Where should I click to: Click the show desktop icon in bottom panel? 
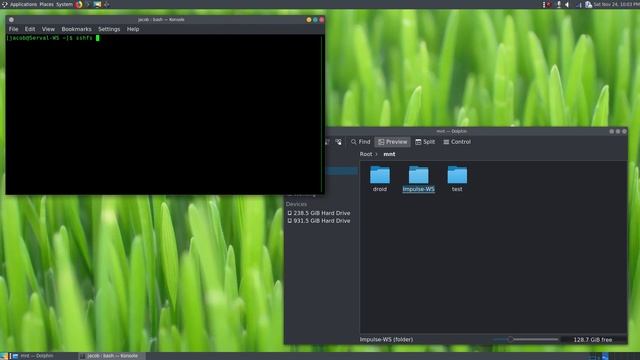(x=4, y=356)
